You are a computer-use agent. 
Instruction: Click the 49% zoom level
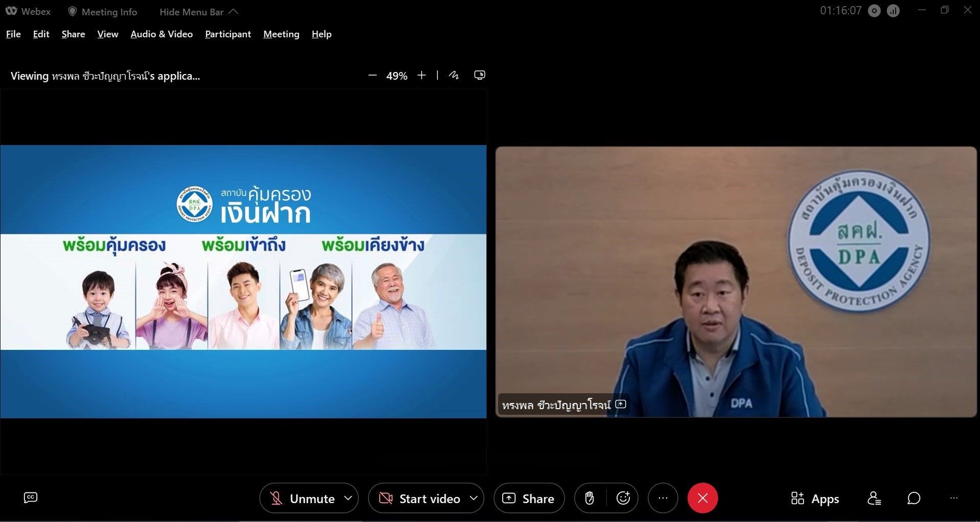pyautogui.click(x=397, y=76)
